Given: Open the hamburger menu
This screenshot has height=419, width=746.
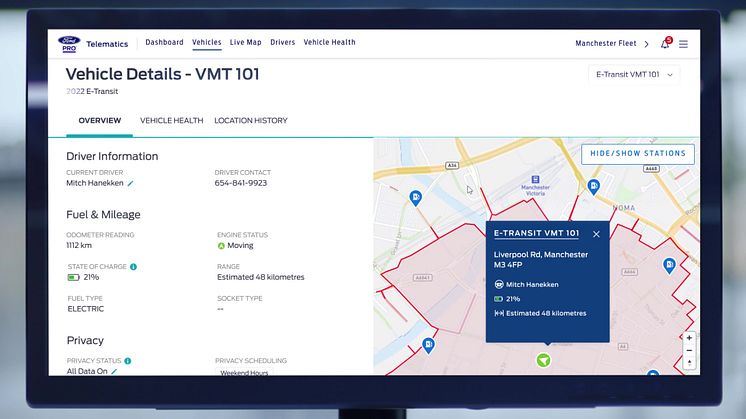Looking at the screenshot, I should [x=683, y=44].
